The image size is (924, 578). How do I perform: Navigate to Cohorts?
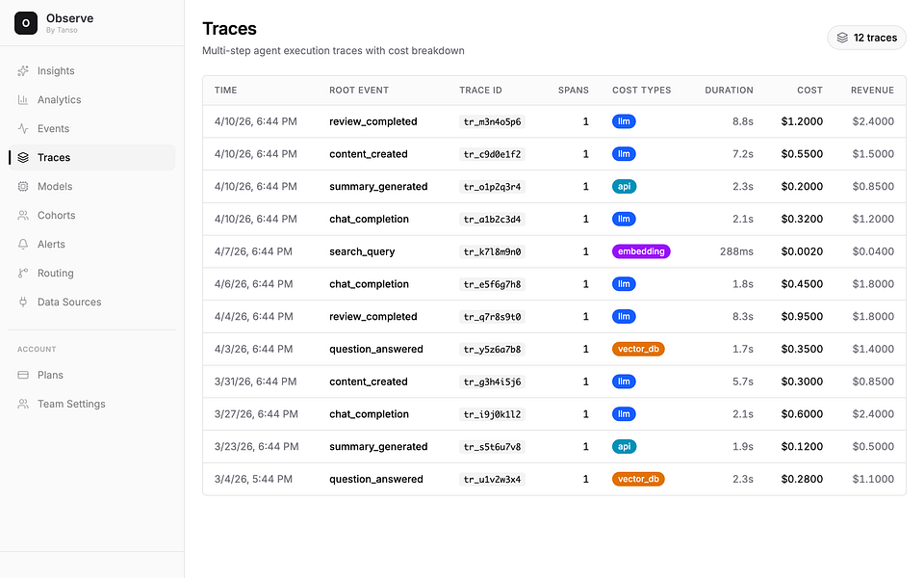coord(92,215)
